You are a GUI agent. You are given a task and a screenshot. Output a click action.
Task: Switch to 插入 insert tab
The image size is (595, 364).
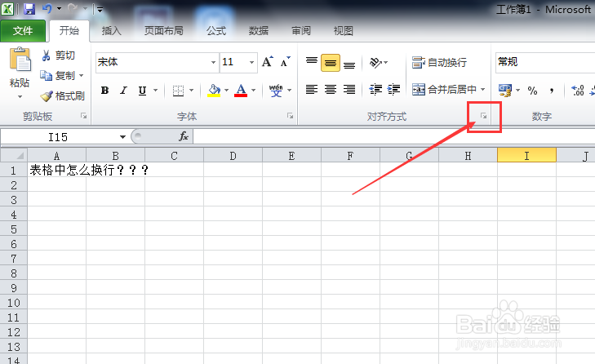tap(112, 31)
